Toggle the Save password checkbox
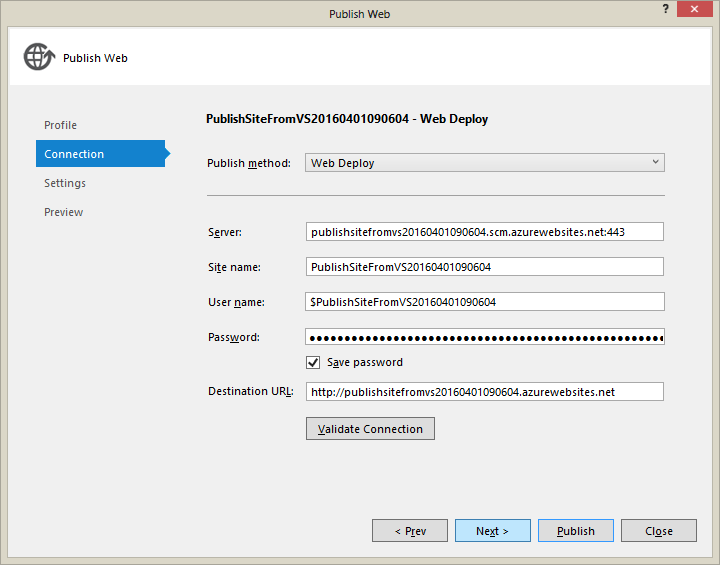Image resolution: width=720 pixels, height=565 pixels. click(x=314, y=362)
